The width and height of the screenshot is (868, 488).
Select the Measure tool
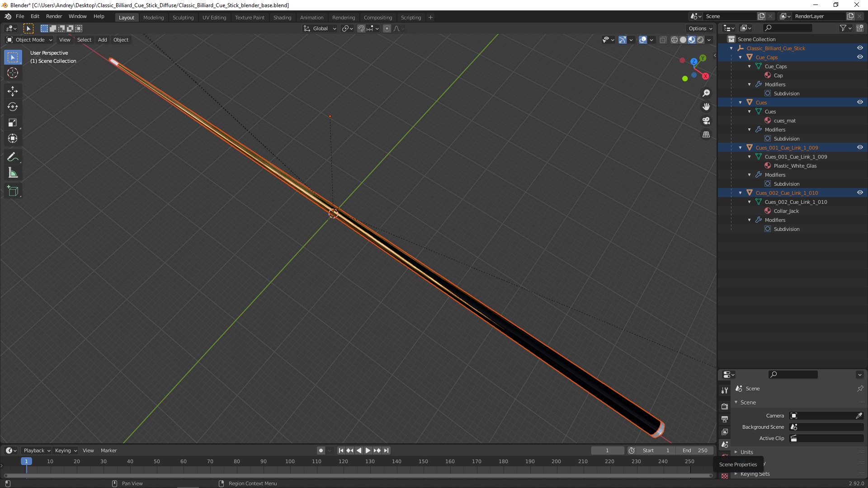pyautogui.click(x=13, y=173)
